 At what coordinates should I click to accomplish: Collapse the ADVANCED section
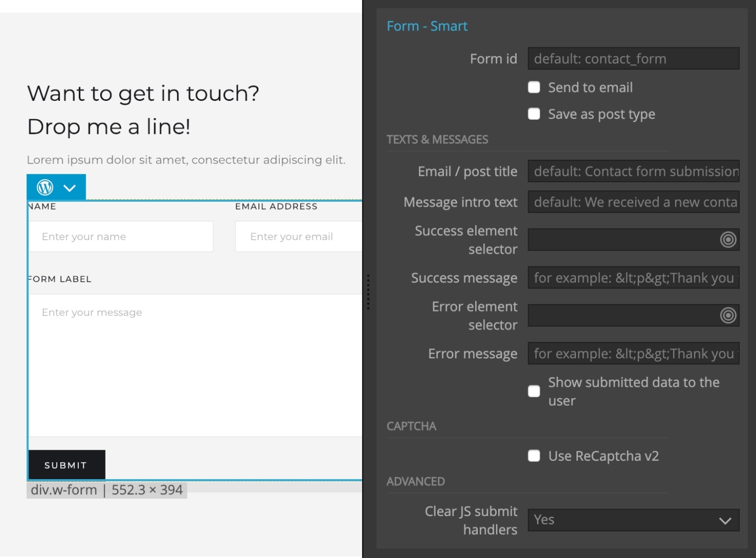tap(416, 481)
